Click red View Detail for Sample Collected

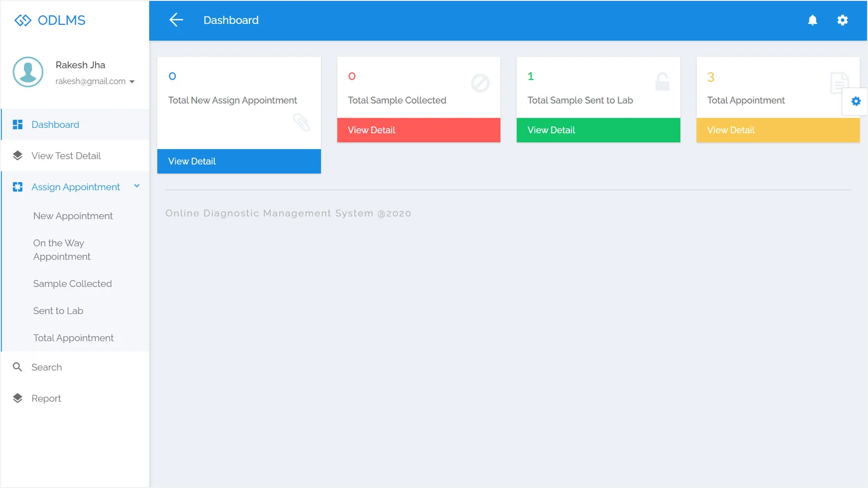(419, 130)
